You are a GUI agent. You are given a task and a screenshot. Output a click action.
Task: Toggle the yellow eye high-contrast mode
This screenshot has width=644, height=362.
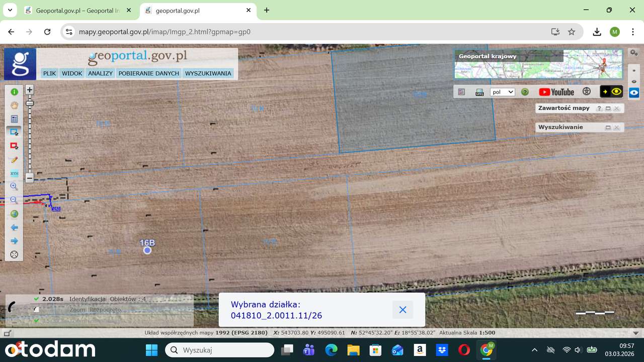pyautogui.click(x=611, y=92)
